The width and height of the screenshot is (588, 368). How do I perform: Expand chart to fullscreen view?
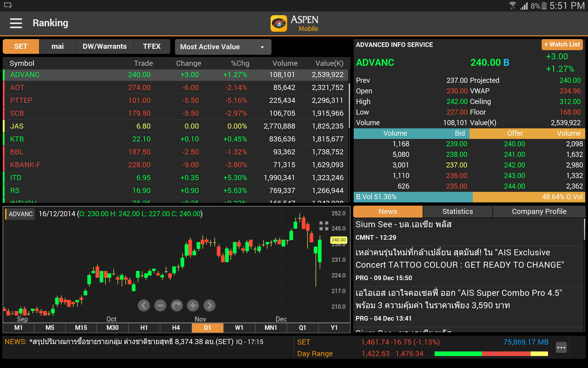(x=324, y=226)
